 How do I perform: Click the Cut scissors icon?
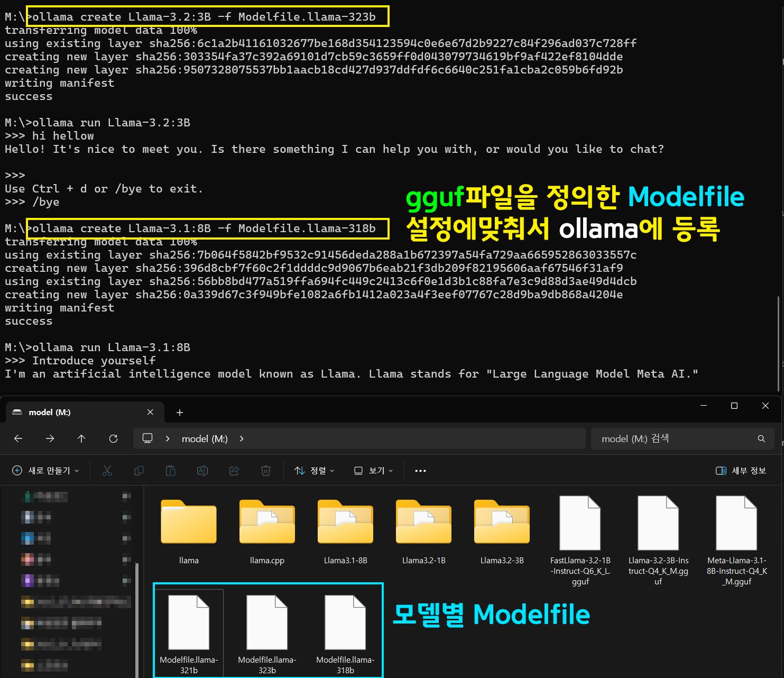tap(107, 471)
